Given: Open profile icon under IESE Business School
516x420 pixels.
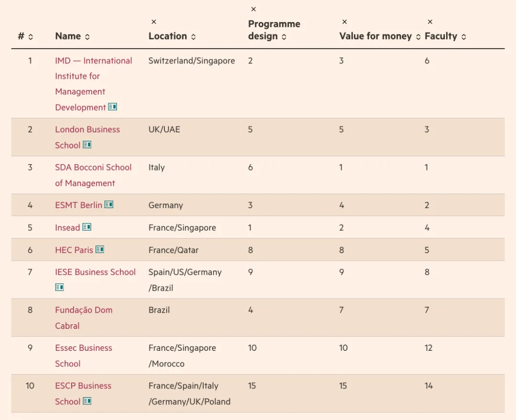Looking at the screenshot, I should pos(59,287).
